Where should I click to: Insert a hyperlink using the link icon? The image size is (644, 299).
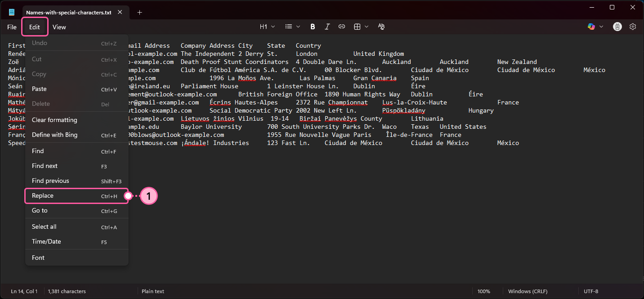(x=341, y=26)
